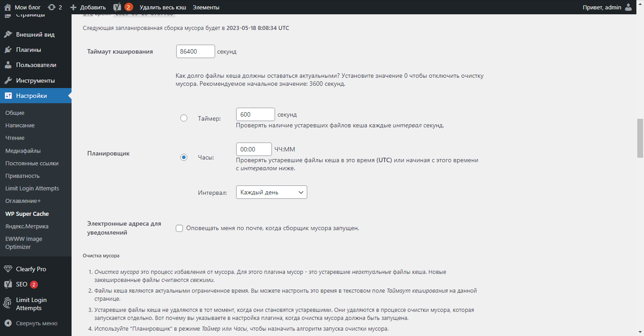The image size is (644, 336).
Task: Click Удалить весь кэш in the admin bar
Action: pos(163,7)
